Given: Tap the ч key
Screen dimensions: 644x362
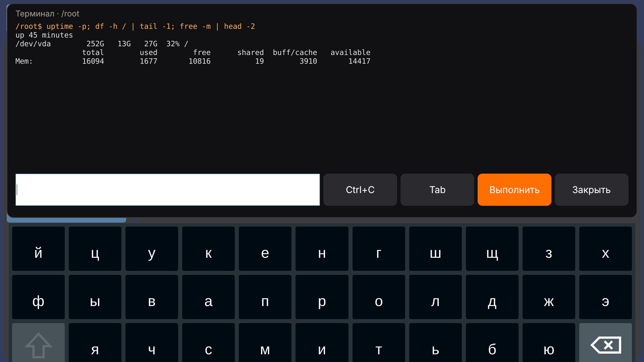Looking at the screenshot, I should pyautogui.click(x=152, y=343).
